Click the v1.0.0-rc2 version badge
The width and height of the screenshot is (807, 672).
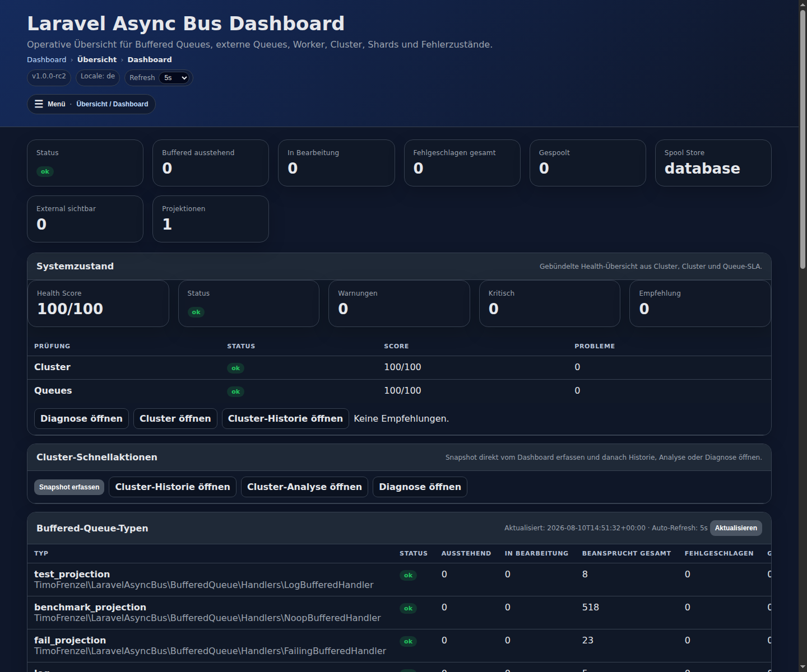[49, 77]
